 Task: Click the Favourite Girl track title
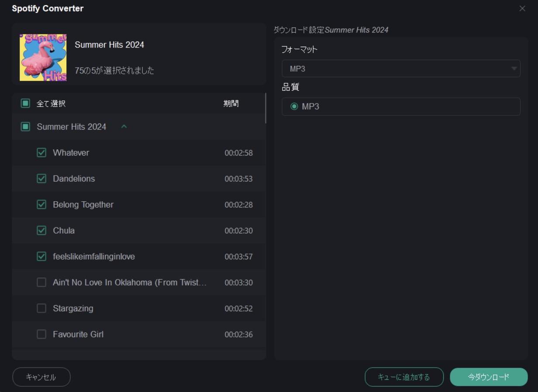78,334
